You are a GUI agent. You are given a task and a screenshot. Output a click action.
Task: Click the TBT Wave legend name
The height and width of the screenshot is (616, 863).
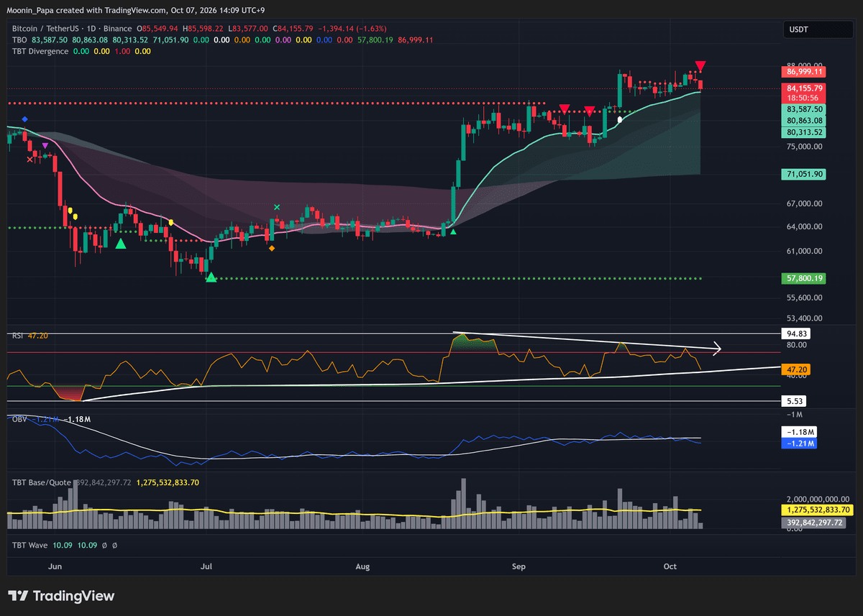(29, 546)
